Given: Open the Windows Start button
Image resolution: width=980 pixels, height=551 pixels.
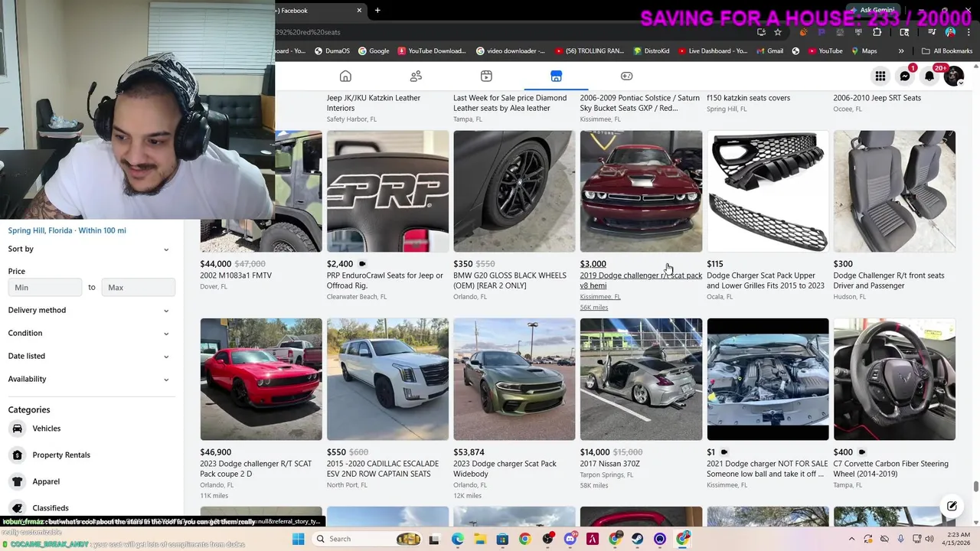Looking at the screenshot, I should 298,539.
